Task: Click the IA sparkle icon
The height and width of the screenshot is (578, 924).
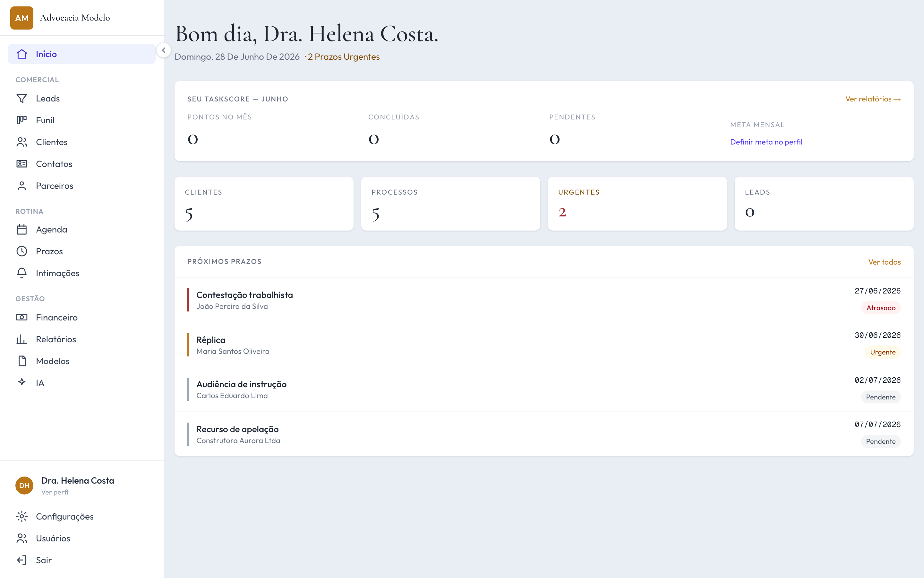Action: coord(22,382)
